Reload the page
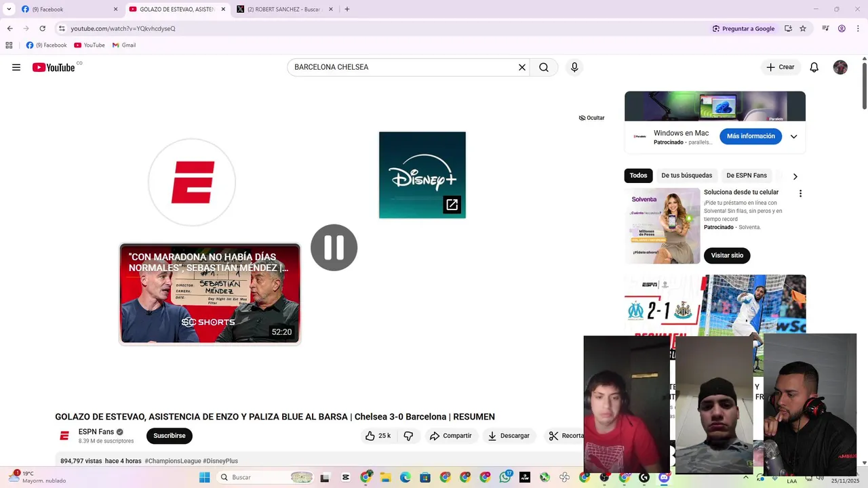 pos(42,28)
